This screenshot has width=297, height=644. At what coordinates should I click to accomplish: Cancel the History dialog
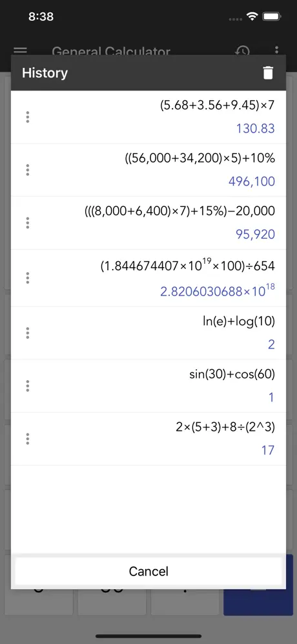[x=148, y=571]
